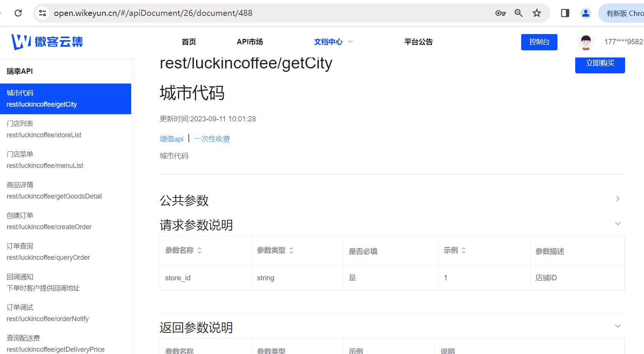Open the zoom magnifier icon in address bar
This screenshot has width=644, height=354.
point(519,13)
